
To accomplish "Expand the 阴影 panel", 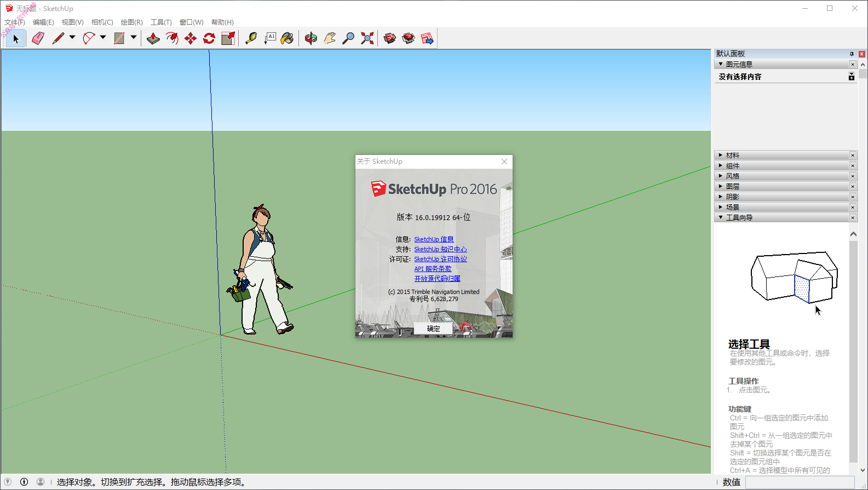I will point(721,197).
